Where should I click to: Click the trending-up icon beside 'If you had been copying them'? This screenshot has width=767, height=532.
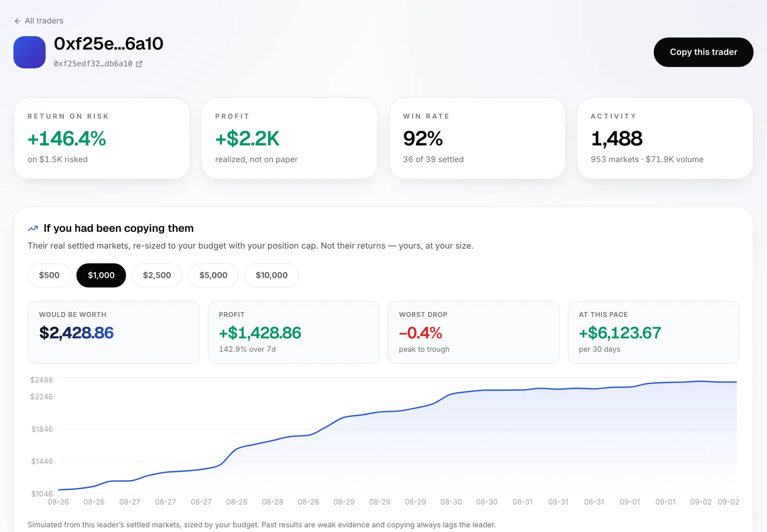click(33, 229)
